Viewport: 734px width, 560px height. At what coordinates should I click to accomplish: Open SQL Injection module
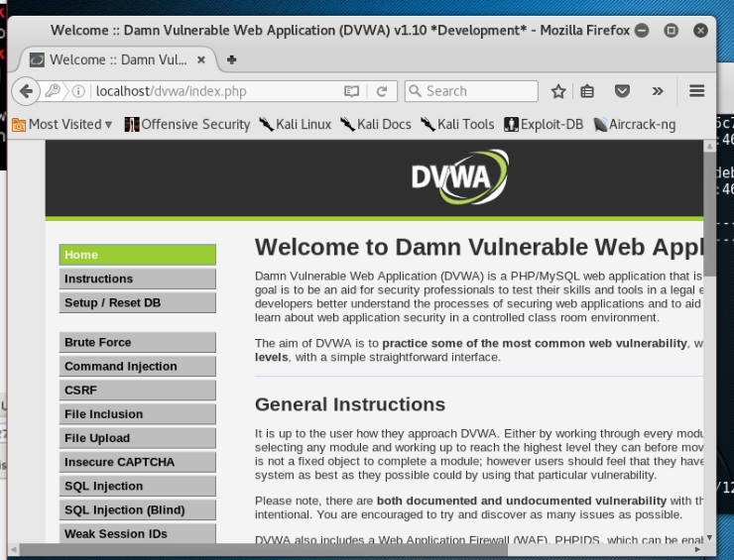pyautogui.click(x=138, y=486)
